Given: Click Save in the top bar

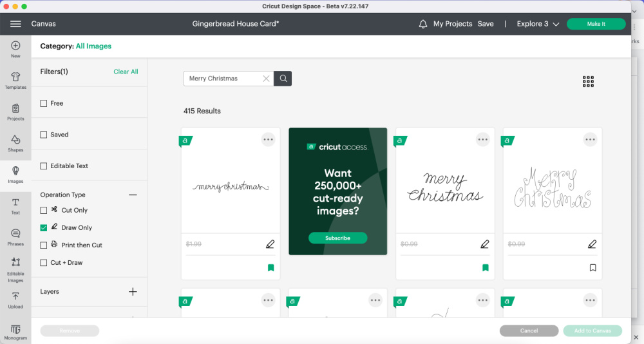Looking at the screenshot, I should (486, 24).
